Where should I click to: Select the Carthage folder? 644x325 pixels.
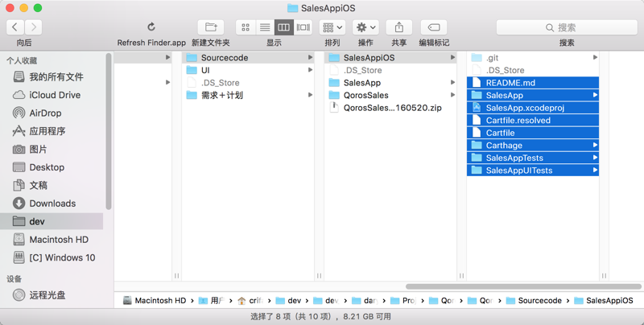click(533, 146)
